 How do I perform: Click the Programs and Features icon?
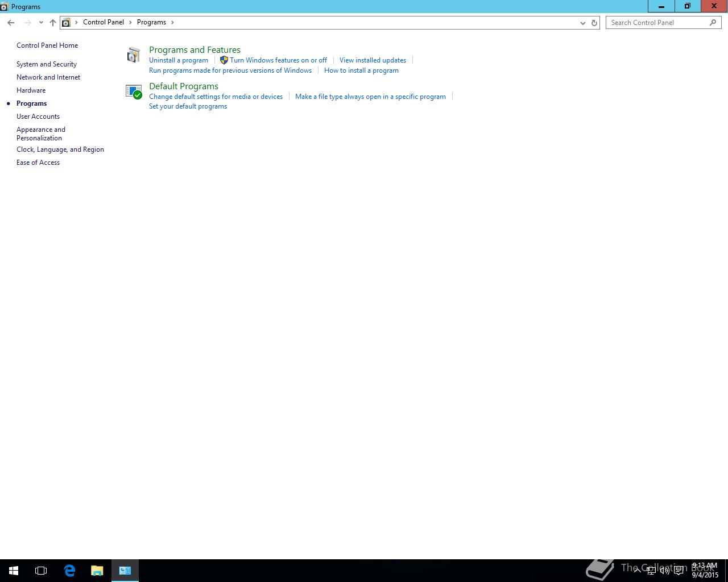134,55
